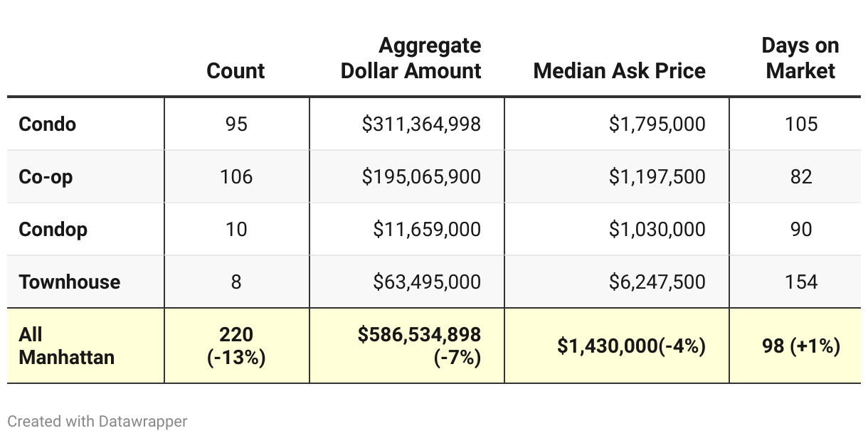This screenshot has width=868, height=438.
Task: Click the $1,430,000(-4%) total median cell
Action: 631,346
